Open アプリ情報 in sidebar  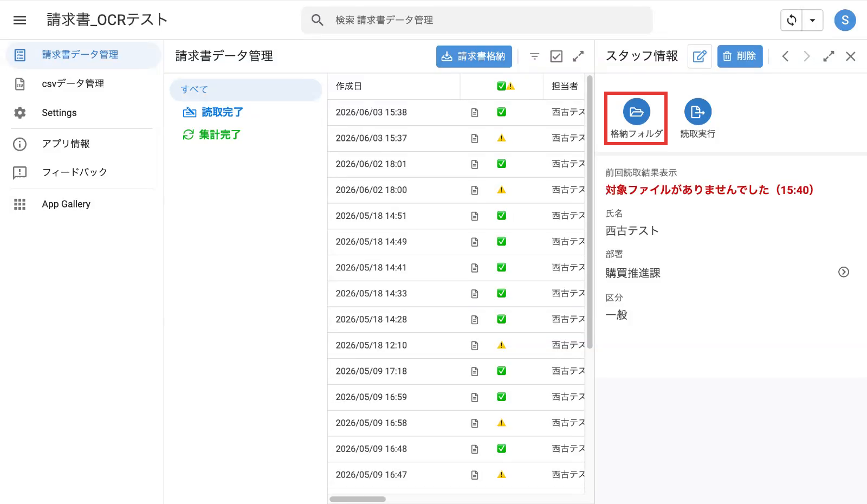[x=83, y=144]
